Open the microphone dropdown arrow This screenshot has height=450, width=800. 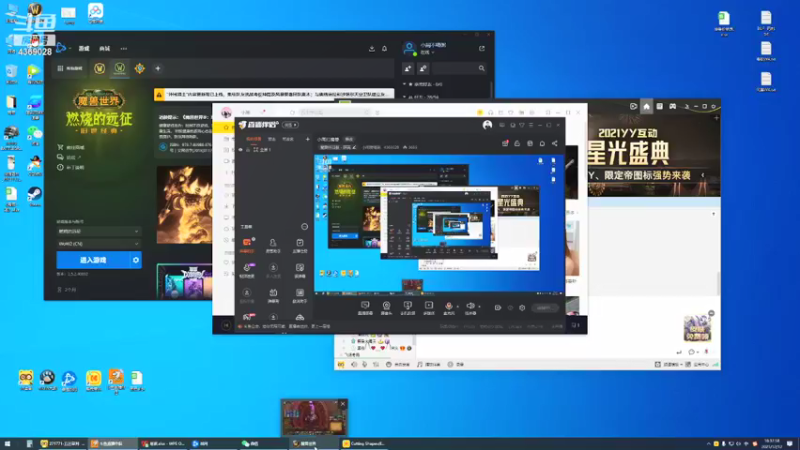(457, 307)
